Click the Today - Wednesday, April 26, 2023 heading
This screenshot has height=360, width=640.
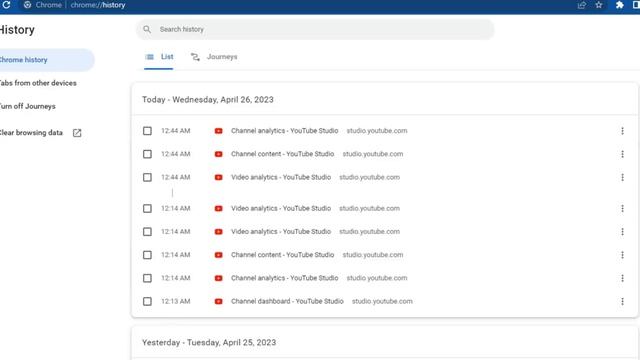pyautogui.click(x=208, y=100)
